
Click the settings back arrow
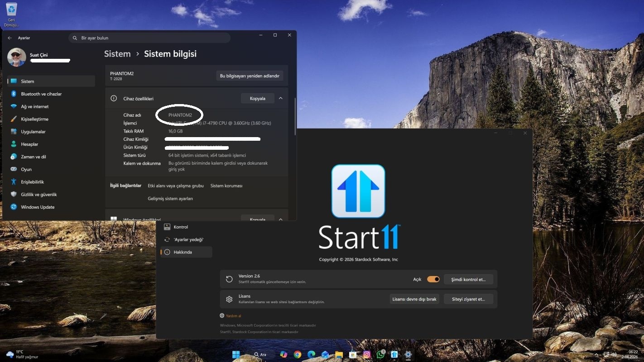10,38
